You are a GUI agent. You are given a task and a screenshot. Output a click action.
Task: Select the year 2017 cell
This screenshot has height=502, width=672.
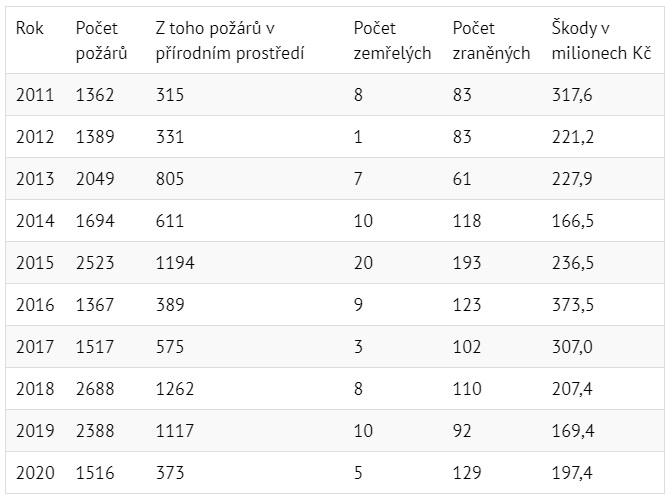click(35, 346)
